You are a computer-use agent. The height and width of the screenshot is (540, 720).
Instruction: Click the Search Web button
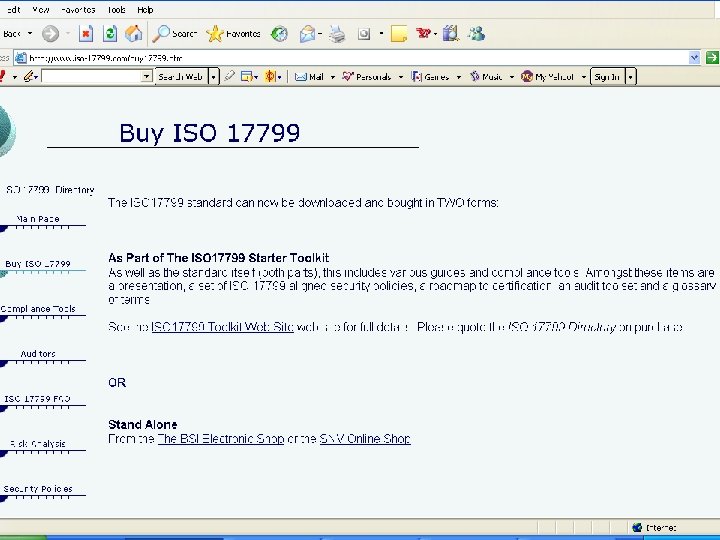(x=181, y=77)
